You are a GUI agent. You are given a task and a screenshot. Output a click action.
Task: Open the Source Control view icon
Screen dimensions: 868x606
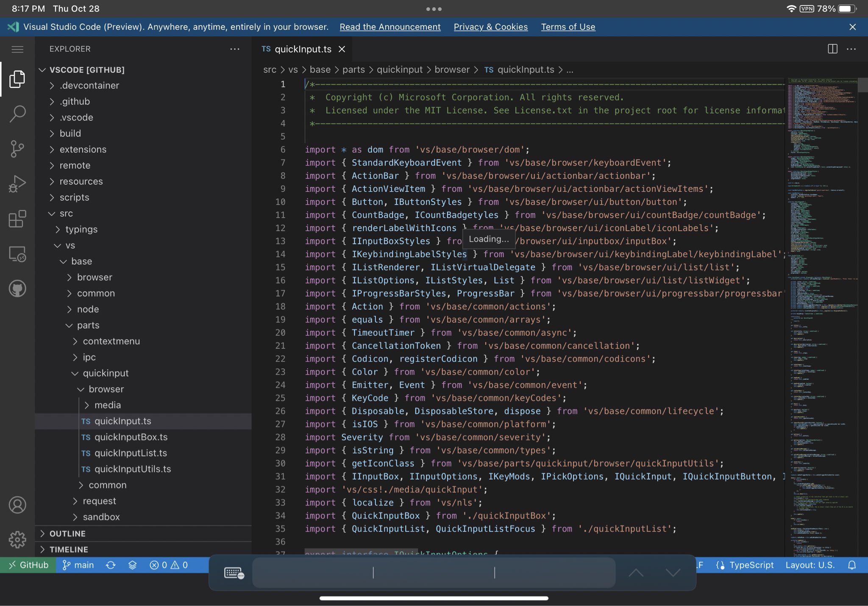(x=17, y=149)
